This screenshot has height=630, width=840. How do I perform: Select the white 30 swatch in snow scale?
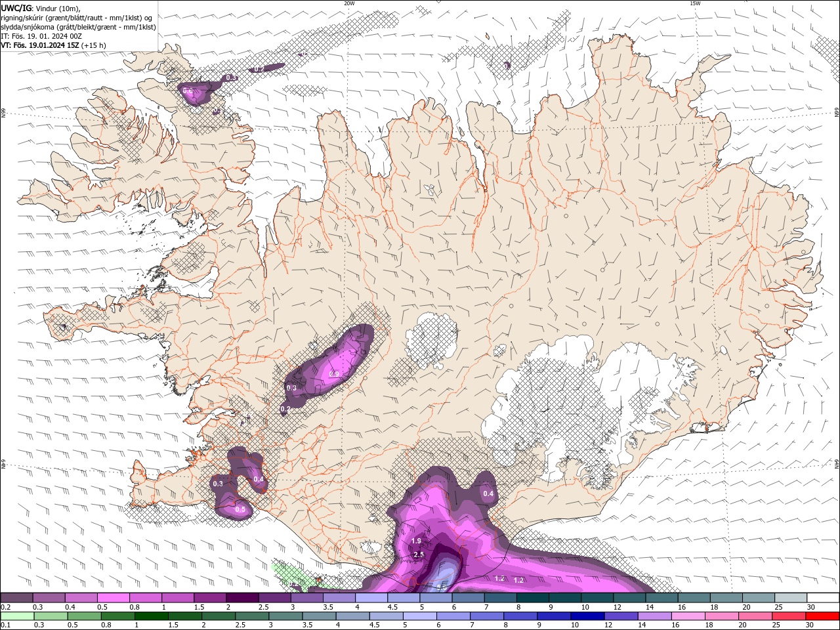click(x=823, y=598)
